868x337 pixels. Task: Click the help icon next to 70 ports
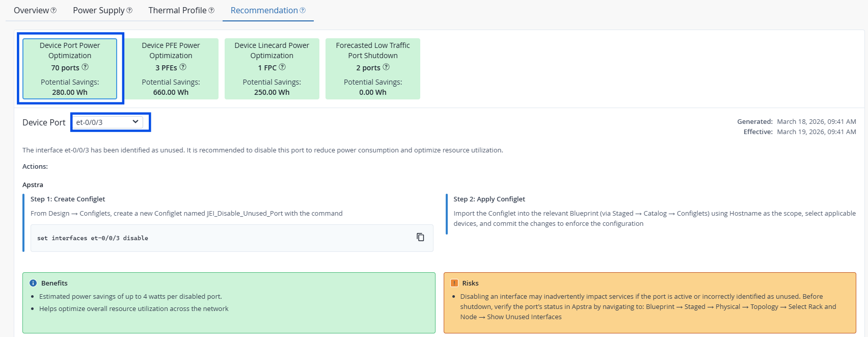pyautogui.click(x=85, y=67)
